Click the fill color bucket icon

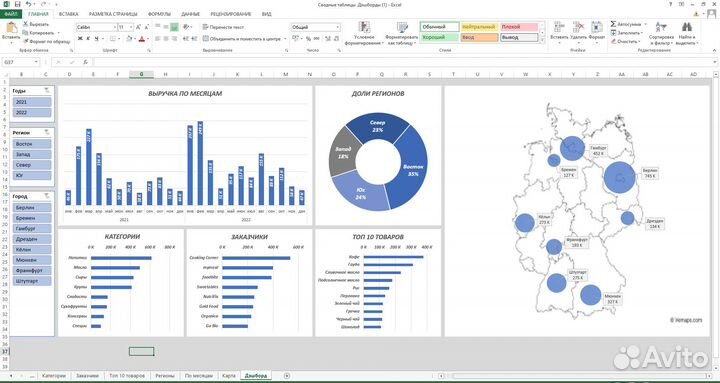[129, 39]
